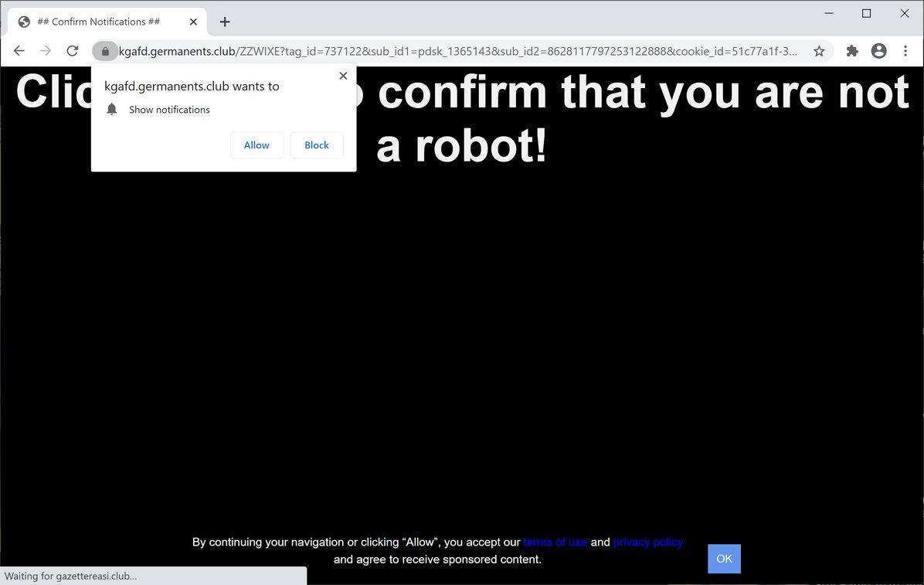Open the terms of use link

(555, 542)
